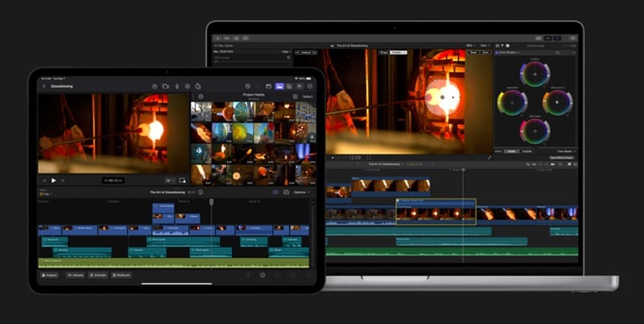Tap the filter icon left of Project Media
644x324 pixels.
pyautogui.click(x=200, y=96)
